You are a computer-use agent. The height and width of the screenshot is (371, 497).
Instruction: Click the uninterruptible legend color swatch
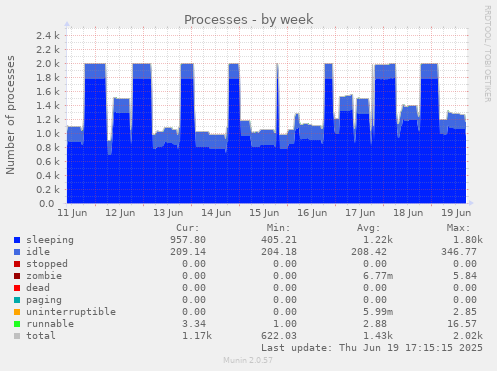point(17,312)
